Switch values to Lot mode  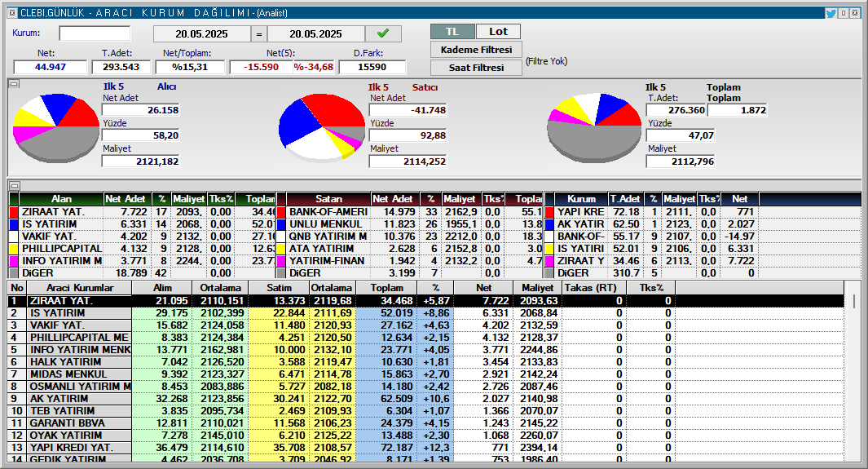coord(498,32)
